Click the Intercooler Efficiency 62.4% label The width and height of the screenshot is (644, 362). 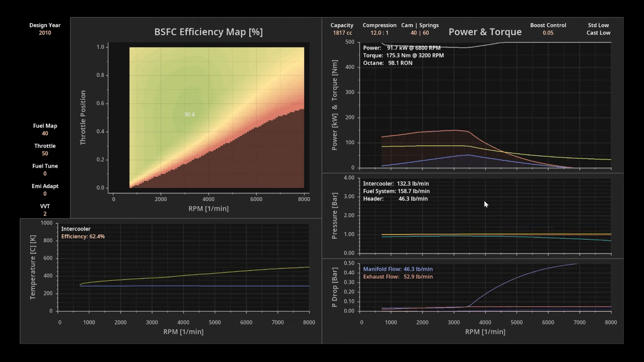point(83,236)
